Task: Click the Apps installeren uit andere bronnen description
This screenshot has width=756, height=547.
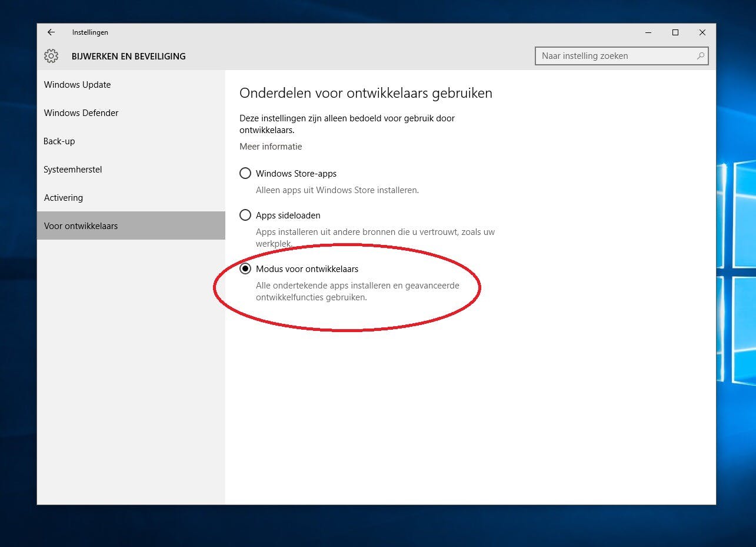Action: 375,238
